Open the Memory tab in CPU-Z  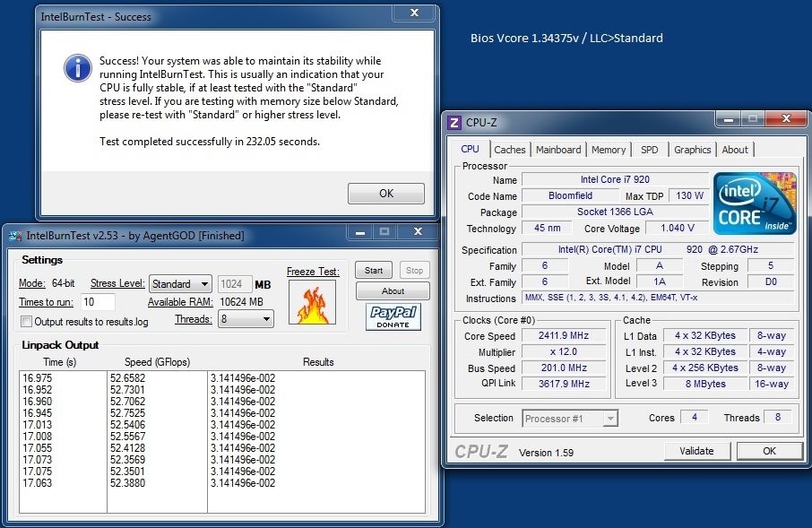pos(609,150)
